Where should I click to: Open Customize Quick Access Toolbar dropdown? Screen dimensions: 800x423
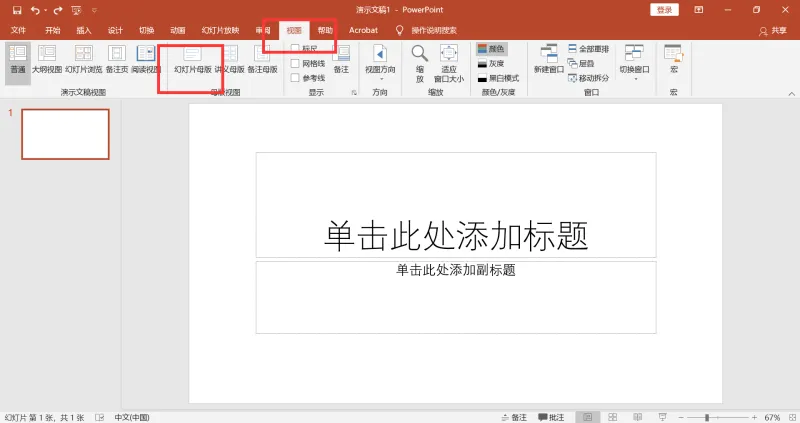click(94, 10)
